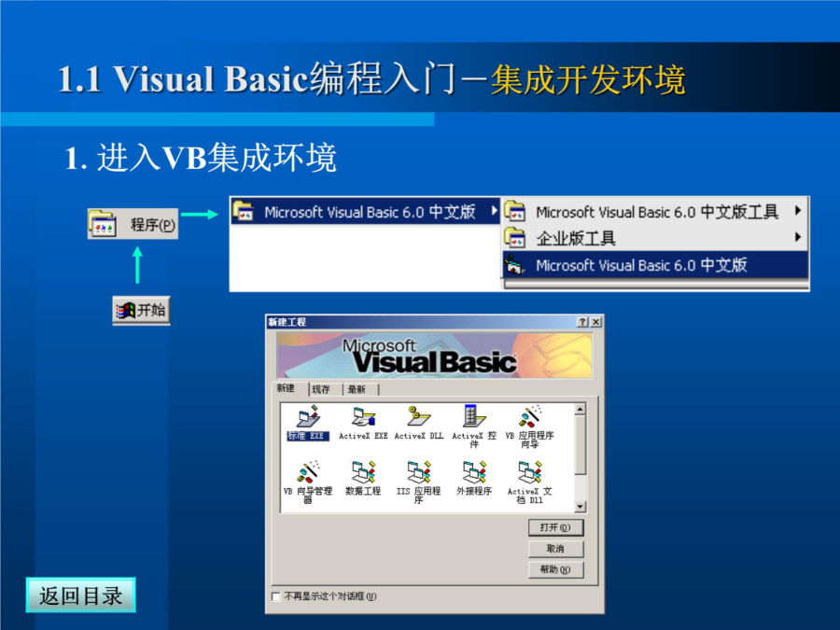This screenshot has width=840, height=630.
Task: Click the Windows logo on 开始 button
Action: 125,310
